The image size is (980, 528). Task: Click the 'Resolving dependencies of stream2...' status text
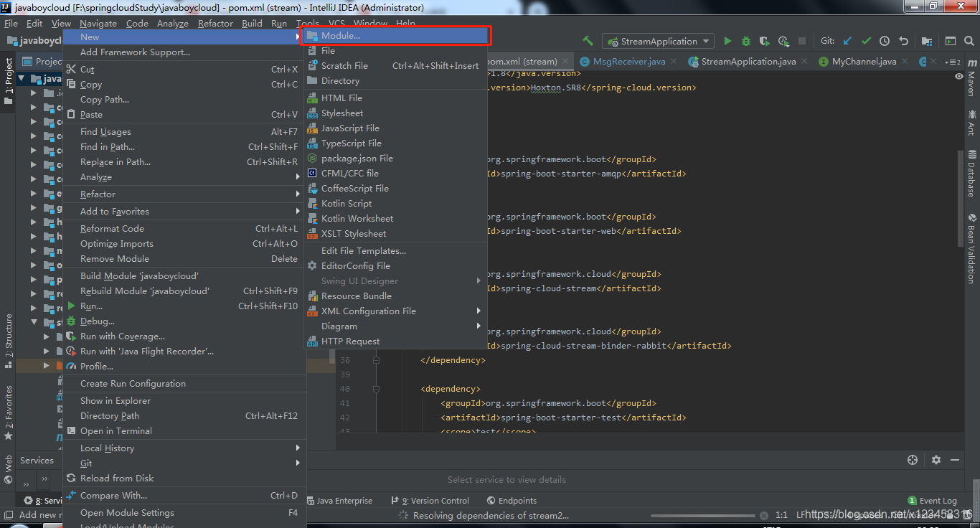pyautogui.click(x=491, y=515)
